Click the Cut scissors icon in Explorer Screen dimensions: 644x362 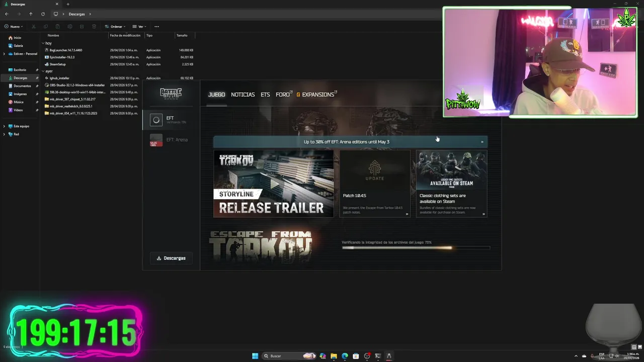(x=34, y=27)
